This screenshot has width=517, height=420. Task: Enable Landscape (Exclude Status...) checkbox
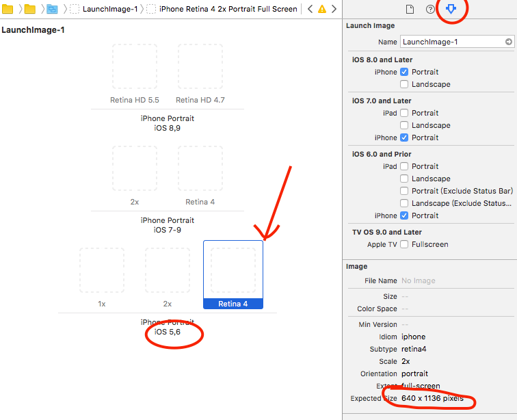pos(404,203)
